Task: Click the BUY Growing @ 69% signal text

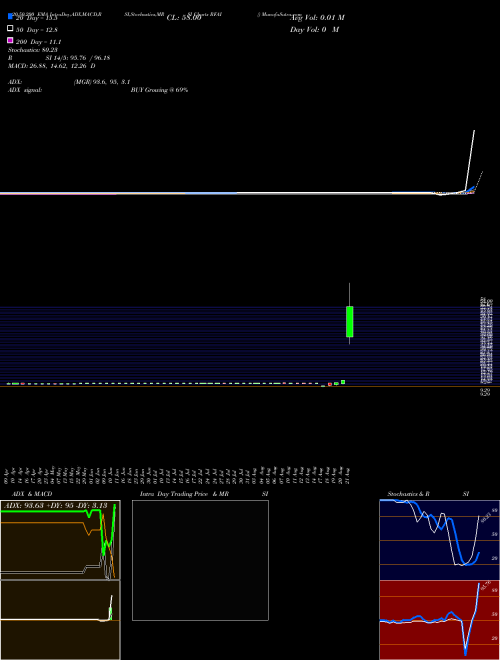Action: tap(159, 90)
